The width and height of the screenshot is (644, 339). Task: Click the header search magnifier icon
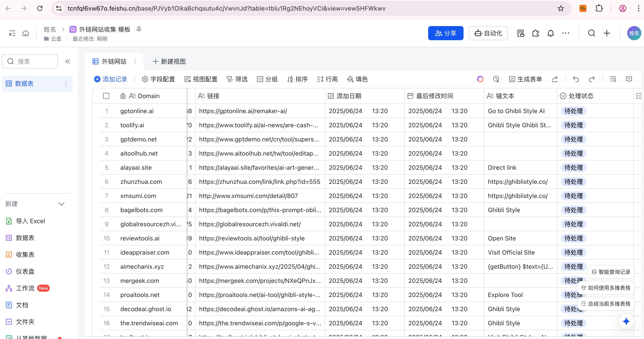592,33
